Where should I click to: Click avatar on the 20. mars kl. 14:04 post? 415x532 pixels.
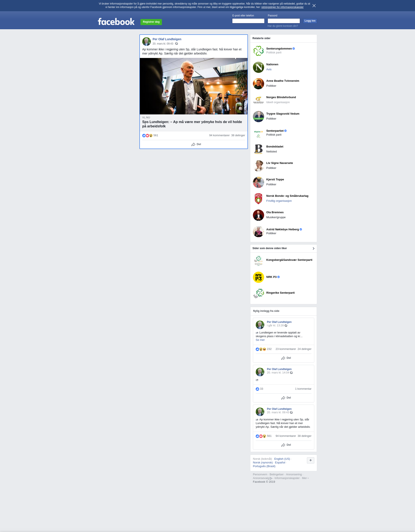(260, 372)
